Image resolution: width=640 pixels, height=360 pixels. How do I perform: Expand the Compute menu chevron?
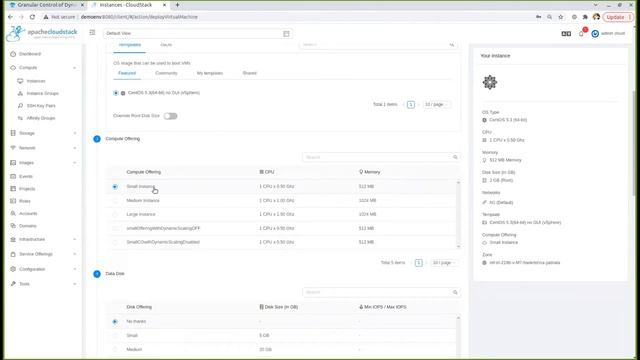pos(75,68)
